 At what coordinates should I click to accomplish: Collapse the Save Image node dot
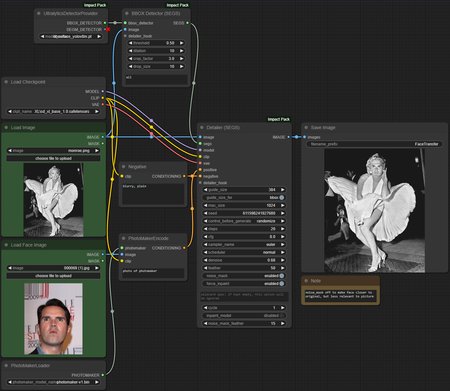[x=306, y=127]
